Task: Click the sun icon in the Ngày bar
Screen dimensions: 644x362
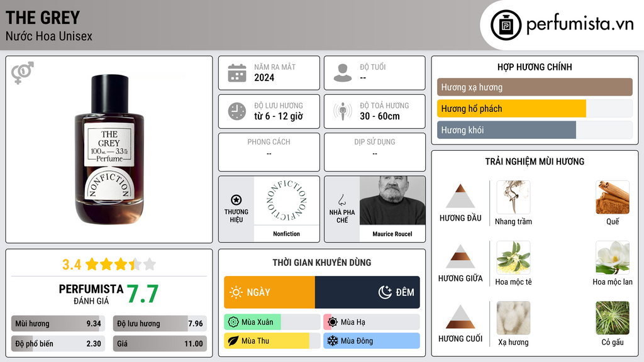Action: tap(236, 292)
